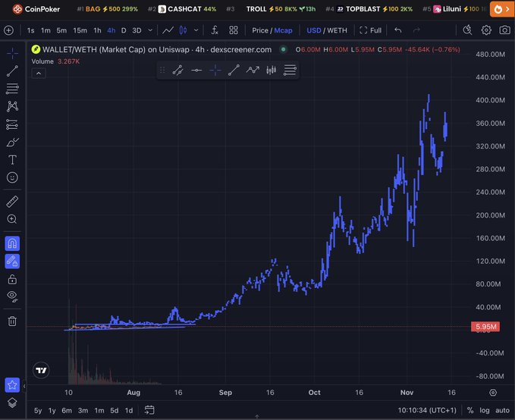Open the object tree layers panel
Screen dimensions: 515x420
point(12,403)
